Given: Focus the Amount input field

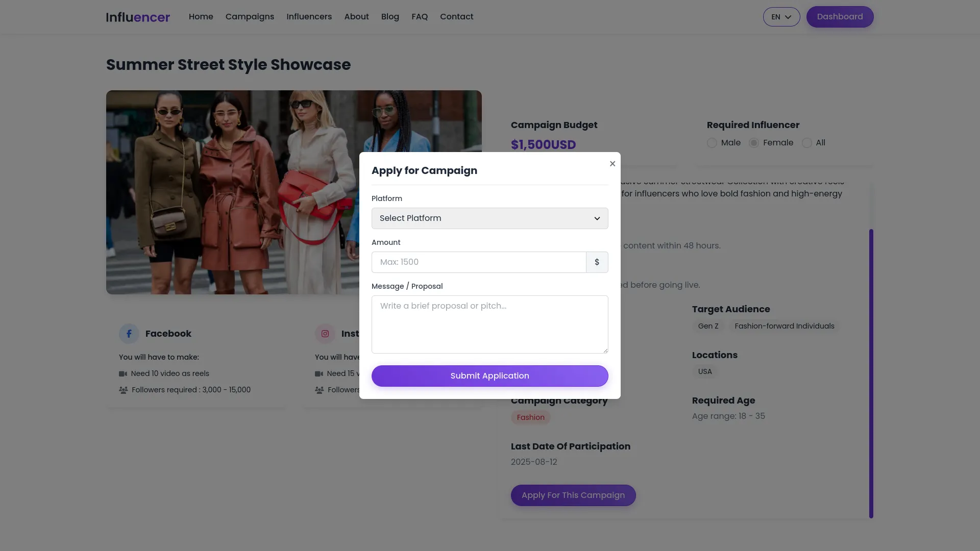Looking at the screenshot, I should click(x=479, y=262).
